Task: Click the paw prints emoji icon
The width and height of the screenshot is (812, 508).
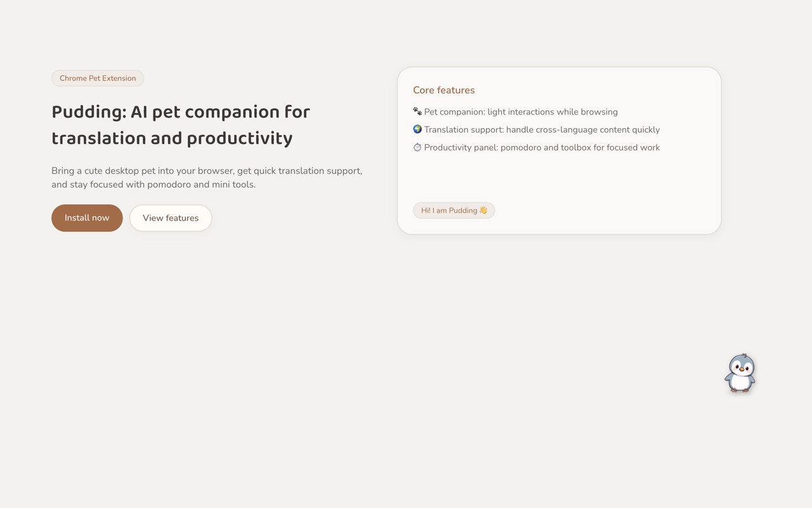Action: tap(417, 112)
